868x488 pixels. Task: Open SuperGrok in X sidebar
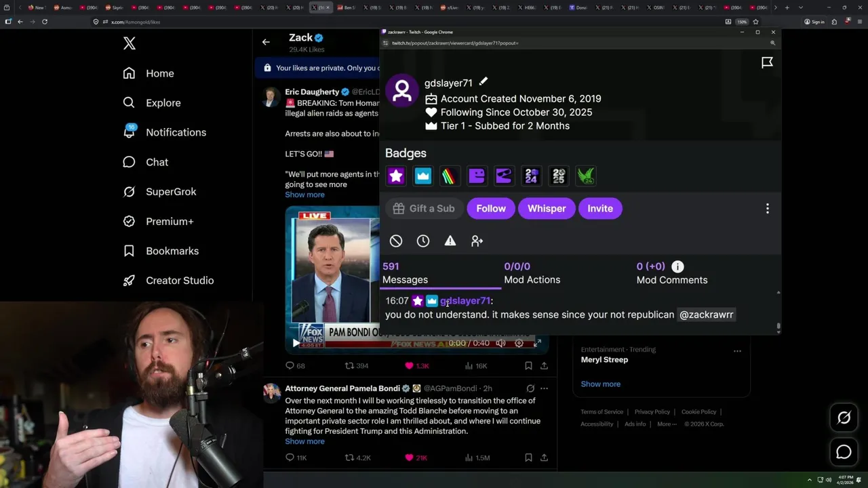(x=160, y=192)
